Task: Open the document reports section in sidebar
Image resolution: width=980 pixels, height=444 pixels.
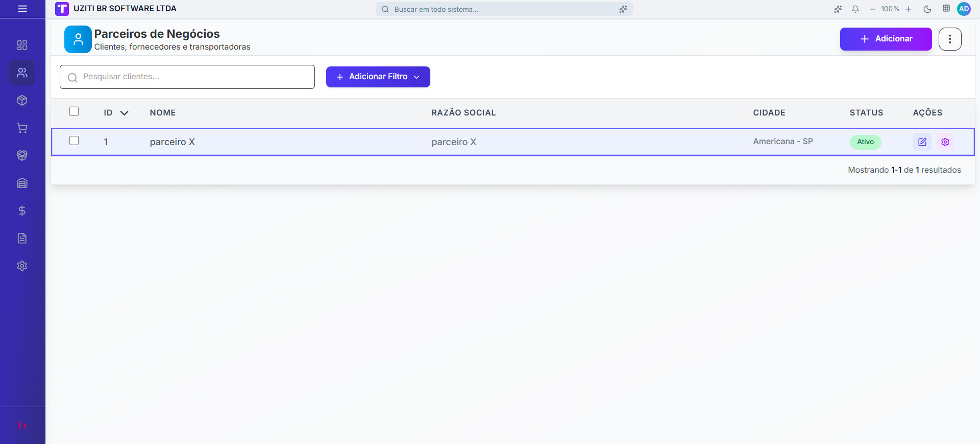Action: click(22, 239)
